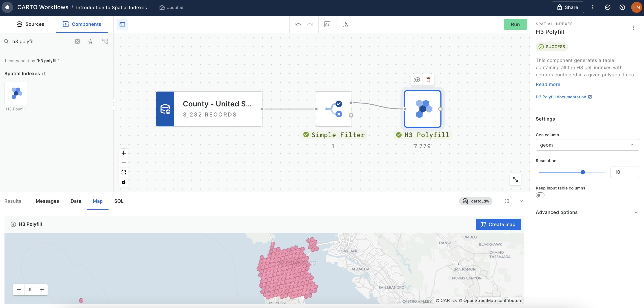Click the h3 polyfill search field
644x308 pixels.
tap(41, 42)
